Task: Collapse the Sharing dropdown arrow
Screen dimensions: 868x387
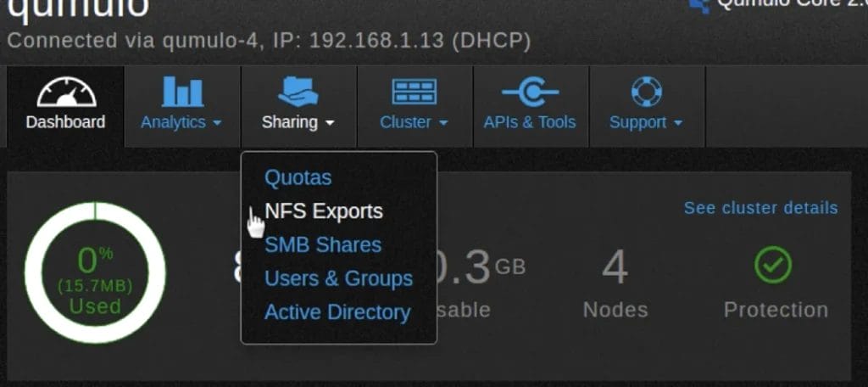Action: 330,123
